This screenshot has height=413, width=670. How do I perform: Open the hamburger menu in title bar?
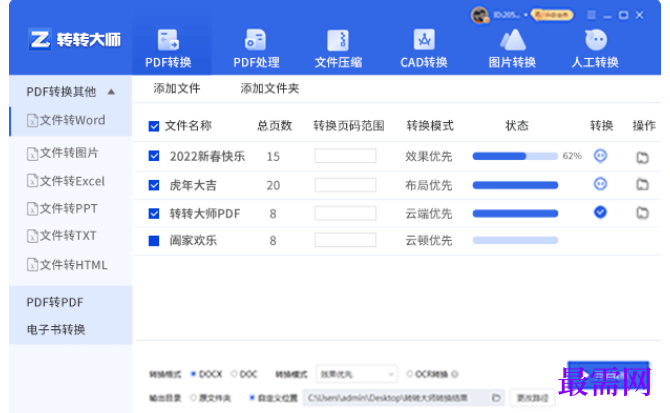[x=591, y=15]
